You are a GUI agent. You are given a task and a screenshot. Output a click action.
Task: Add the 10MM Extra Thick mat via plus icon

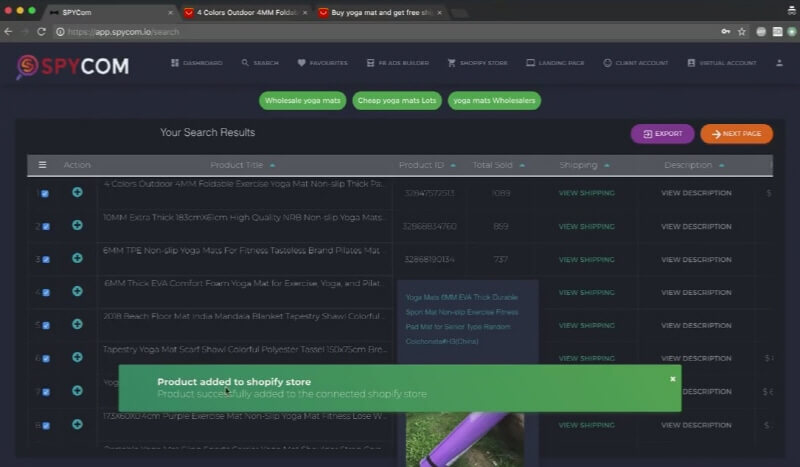[x=78, y=225]
